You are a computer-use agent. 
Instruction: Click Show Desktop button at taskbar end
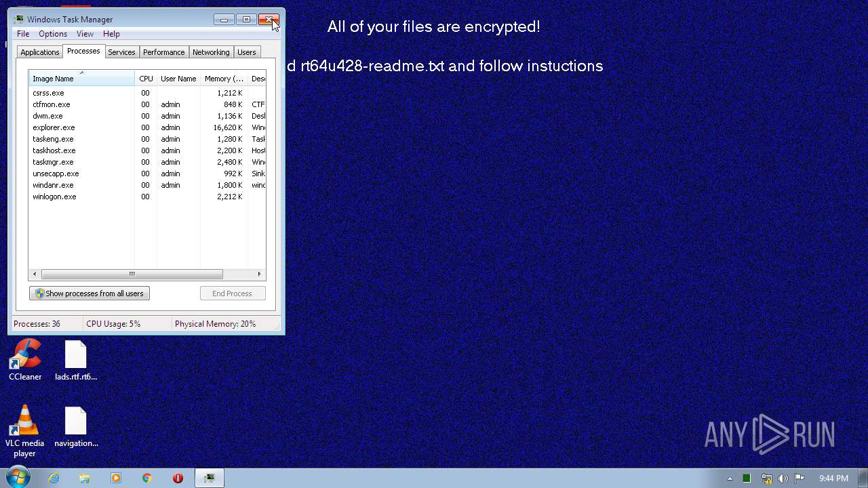click(863, 479)
